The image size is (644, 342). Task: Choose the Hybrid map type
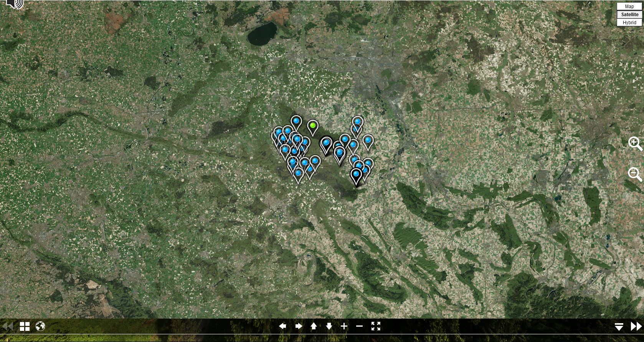[x=629, y=22]
